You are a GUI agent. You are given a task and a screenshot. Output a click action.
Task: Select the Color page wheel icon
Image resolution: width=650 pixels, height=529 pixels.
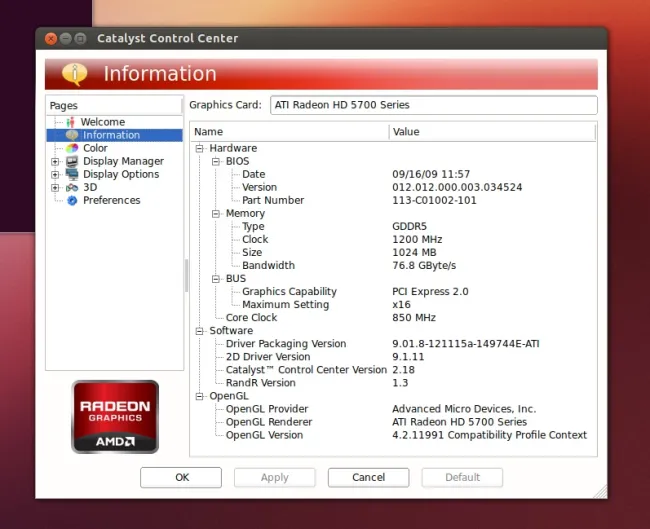[72, 148]
